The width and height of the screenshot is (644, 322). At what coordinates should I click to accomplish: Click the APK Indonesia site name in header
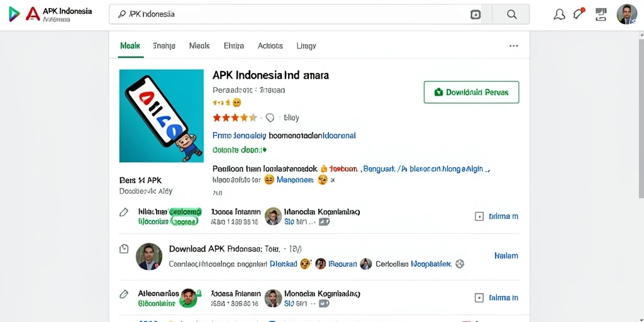point(67,11)
